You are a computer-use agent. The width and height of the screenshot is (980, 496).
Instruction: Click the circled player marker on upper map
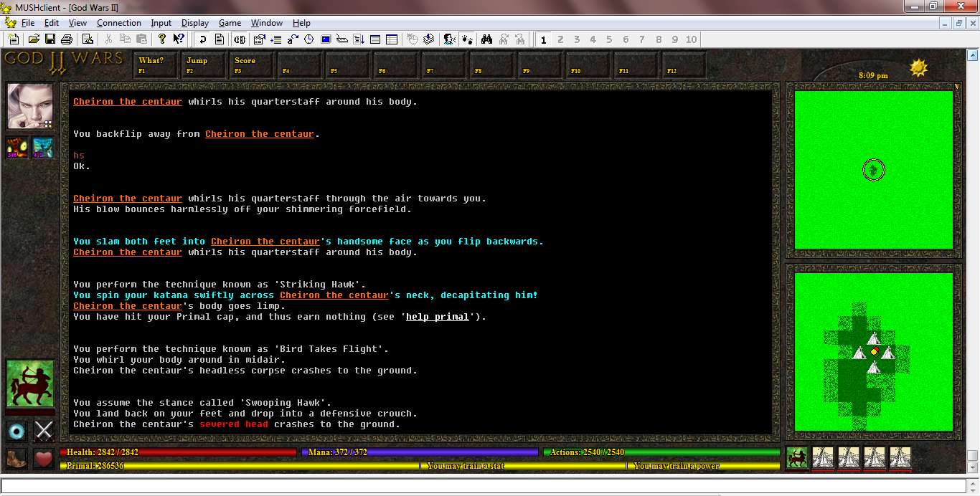point(873,170)
